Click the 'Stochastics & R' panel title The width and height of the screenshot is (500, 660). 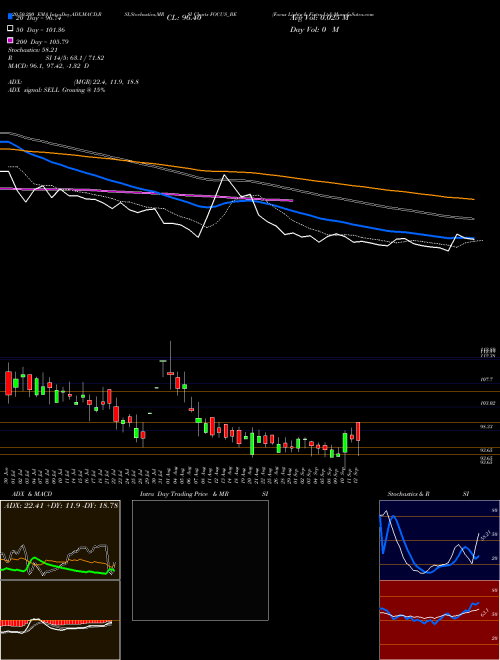coord(408,494)
